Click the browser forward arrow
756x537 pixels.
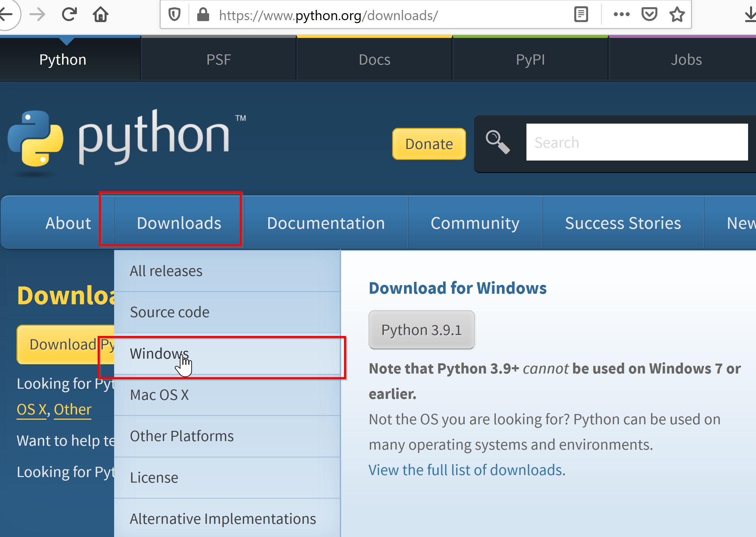click(x=37, y=14)
